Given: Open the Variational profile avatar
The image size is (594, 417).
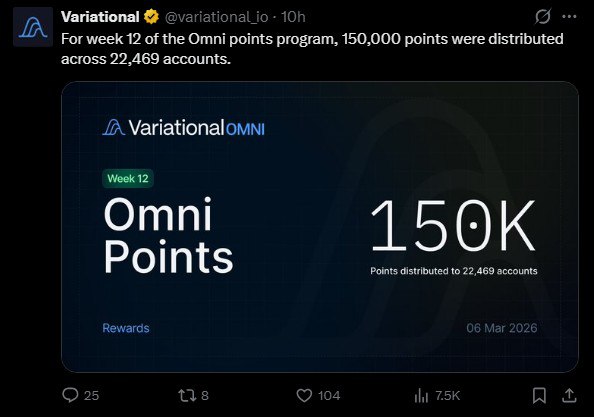Looking at the screenshot, I should (x=33, y=27).
